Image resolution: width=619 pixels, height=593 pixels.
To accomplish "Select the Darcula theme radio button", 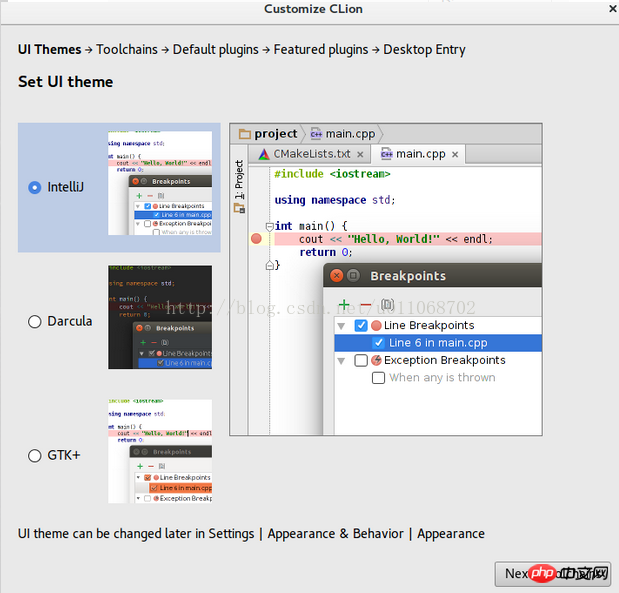I will tap(34, 321).
